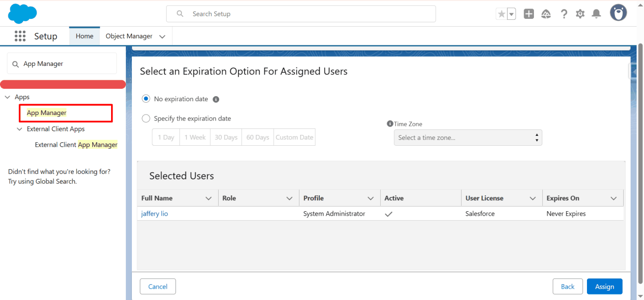Click the Salesforce cloud logo
This screenshot has height=300, width=644.
[23, 13]
